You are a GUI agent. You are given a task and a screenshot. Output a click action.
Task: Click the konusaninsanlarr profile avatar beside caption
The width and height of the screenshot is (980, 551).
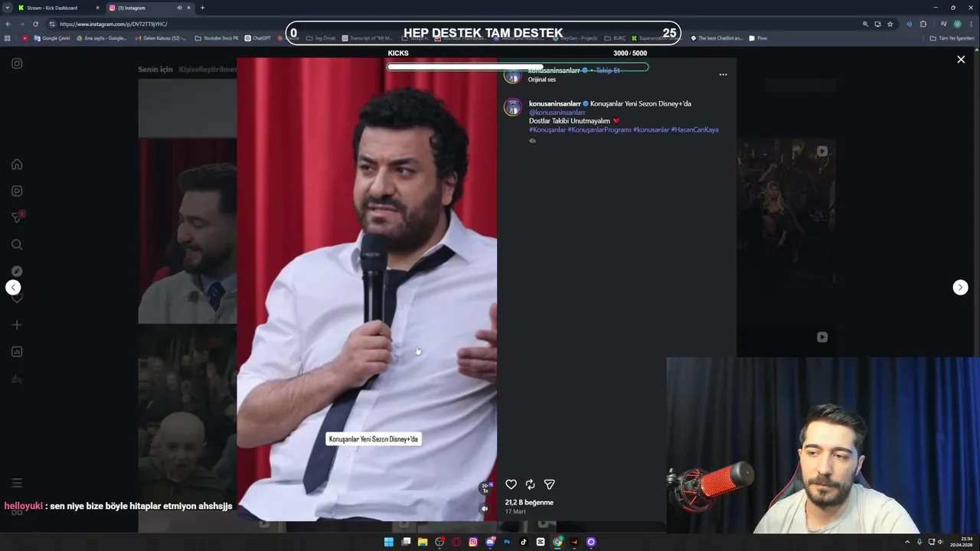click(513, 107)
